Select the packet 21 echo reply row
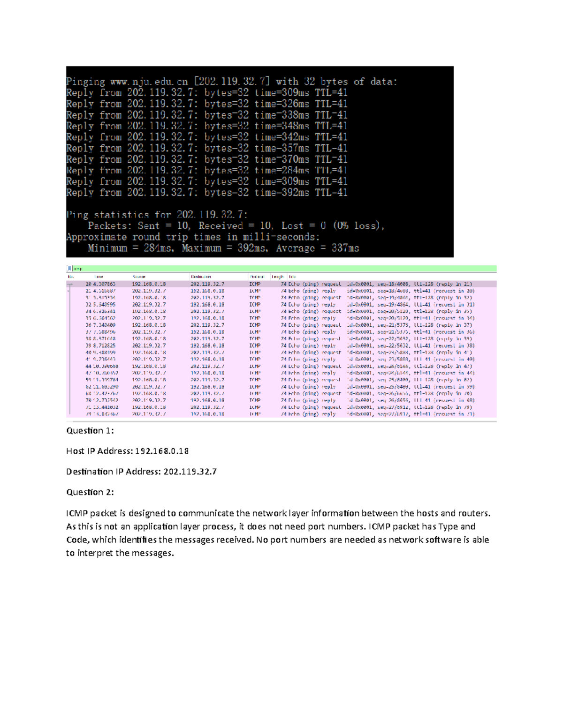Screen dimensions: 563x728 [x=235, y=290]
